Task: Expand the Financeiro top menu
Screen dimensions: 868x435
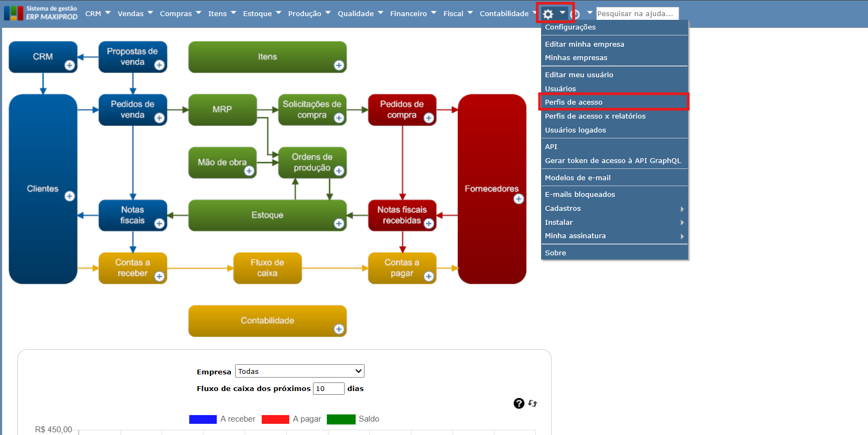Action: click(413, 13)
